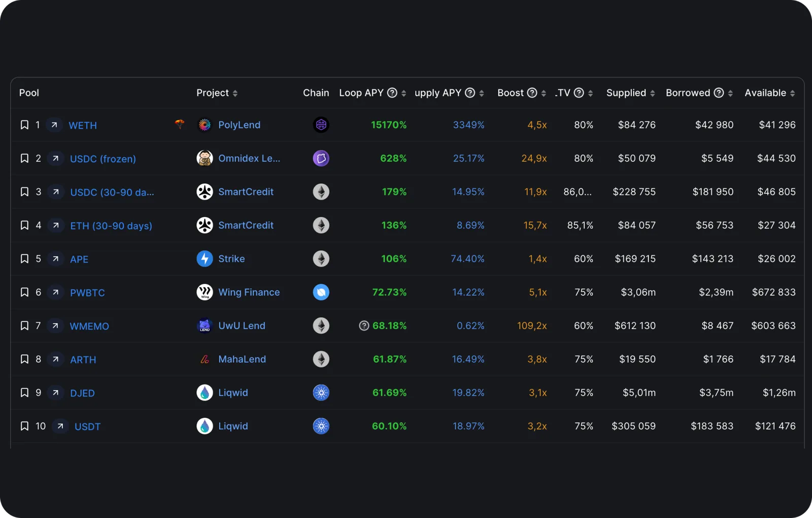Viewport: 812px width, 518px height.
Task: Click the Pool column header
Action: click(x=29, y=92)
